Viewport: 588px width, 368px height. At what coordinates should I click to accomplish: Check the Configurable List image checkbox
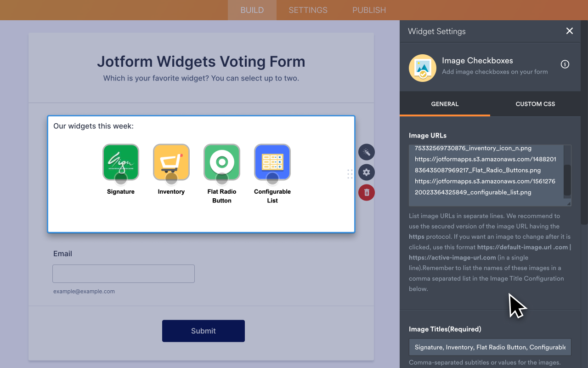coord(272,178)
